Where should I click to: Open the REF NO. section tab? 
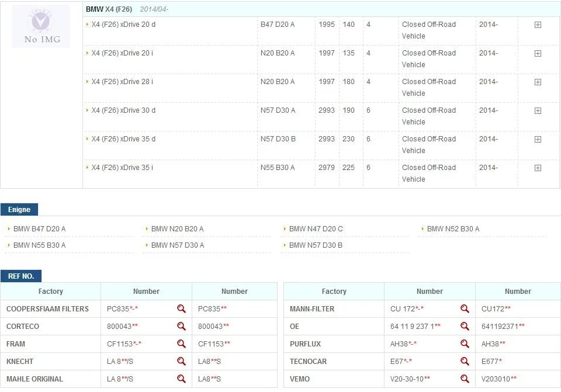(21, 276)
